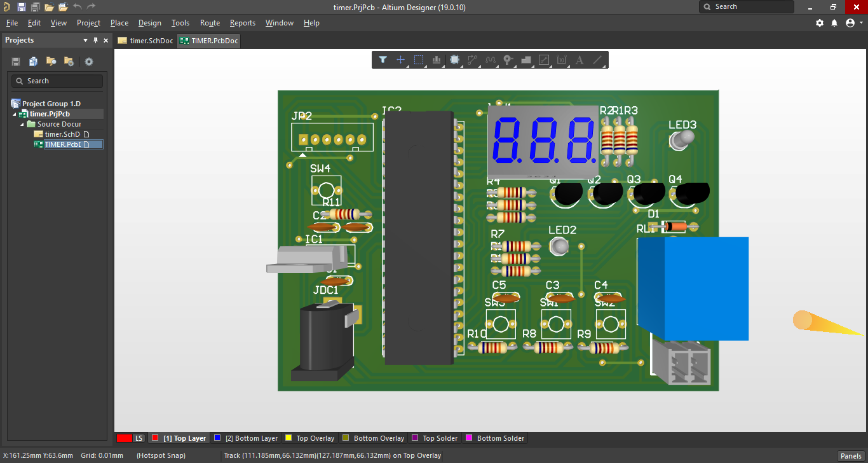868x463 pixels.
Task: Open the Selection Filter tool
Action: pyautogui.click(x=383, y=60)
